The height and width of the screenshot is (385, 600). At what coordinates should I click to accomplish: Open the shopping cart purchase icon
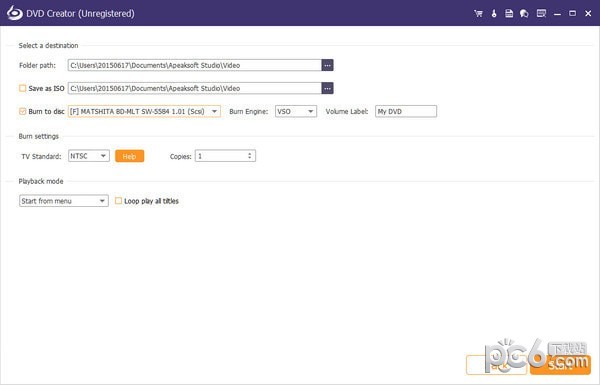click(478, 13)
